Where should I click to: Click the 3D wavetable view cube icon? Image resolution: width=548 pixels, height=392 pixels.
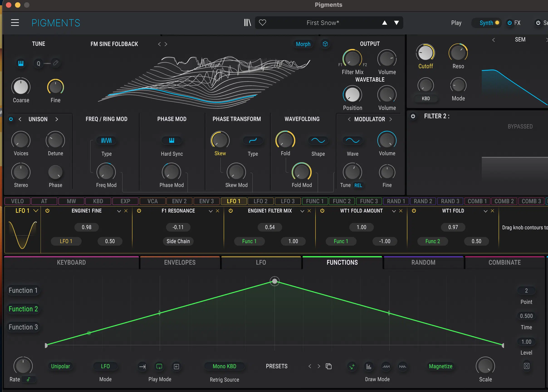click(x=325, y=44)
